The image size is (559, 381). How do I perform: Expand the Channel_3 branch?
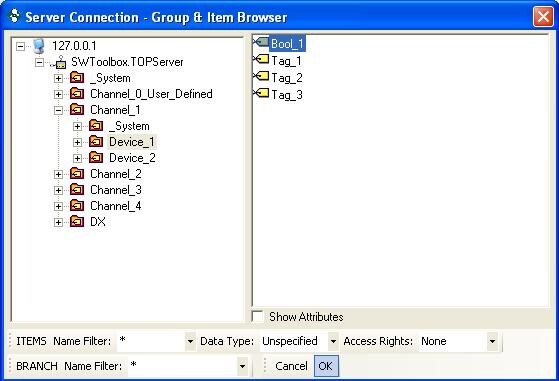click(58, 190)
